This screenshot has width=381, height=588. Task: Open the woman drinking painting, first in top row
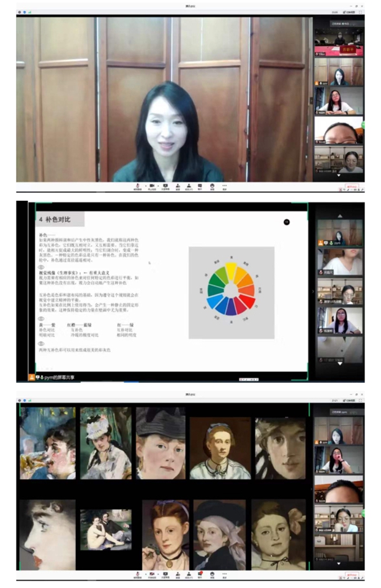pos(48,443)
